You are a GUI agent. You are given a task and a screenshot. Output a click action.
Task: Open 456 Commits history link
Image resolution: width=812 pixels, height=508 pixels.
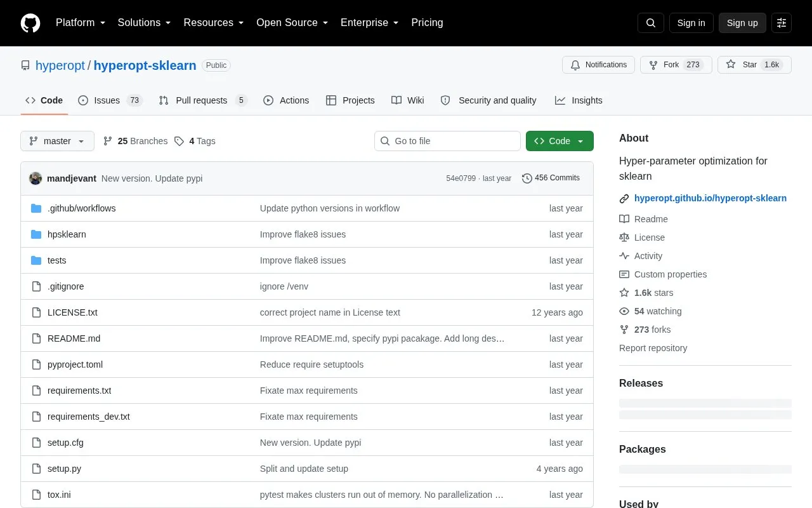pos(551,178)
